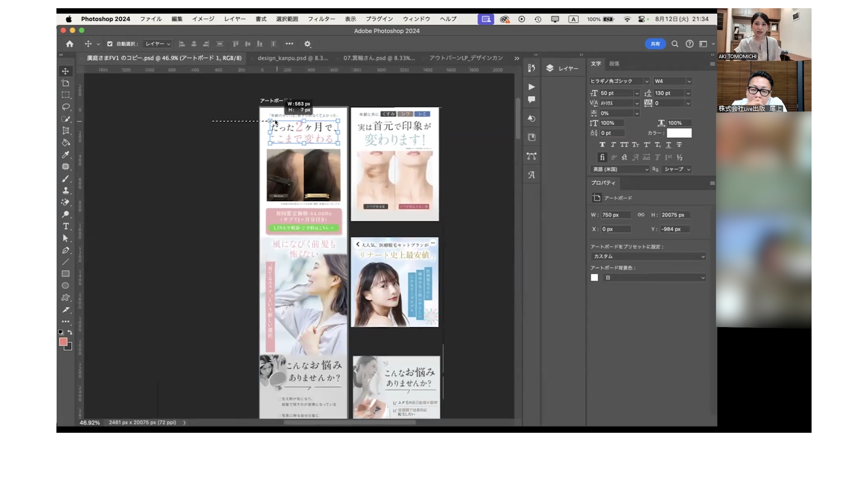Toggle faux bold text style button

tap(602, 145)
